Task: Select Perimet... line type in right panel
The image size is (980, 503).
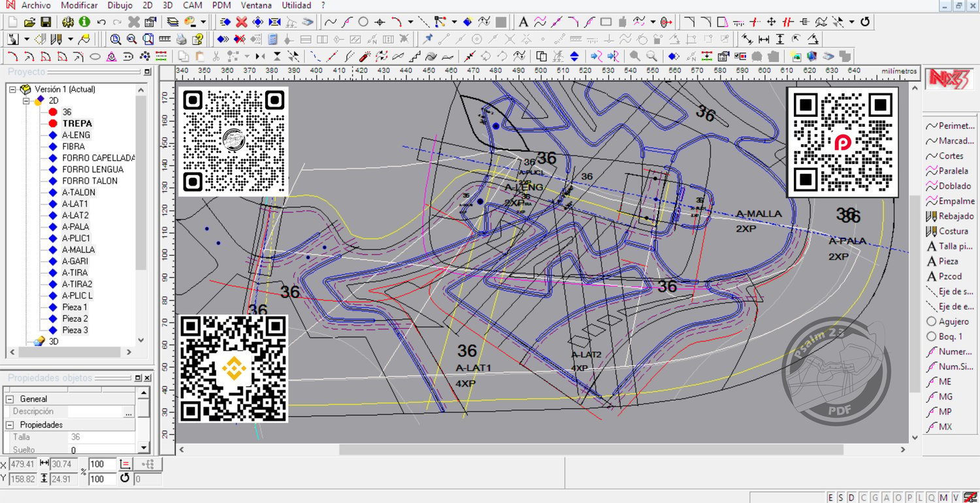Action: click(x=951, y=125)
